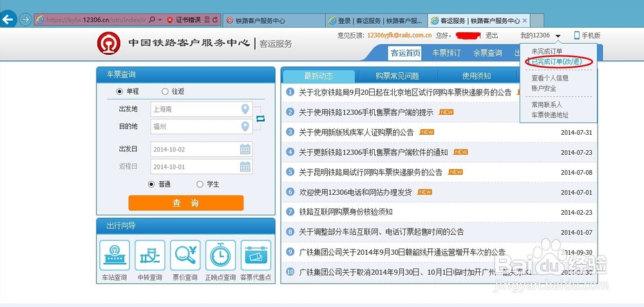The width and height of the screenshot is (644, 307).
Task: Switch to the 登录 | 客运服务 browser tab
Action: 377,20
